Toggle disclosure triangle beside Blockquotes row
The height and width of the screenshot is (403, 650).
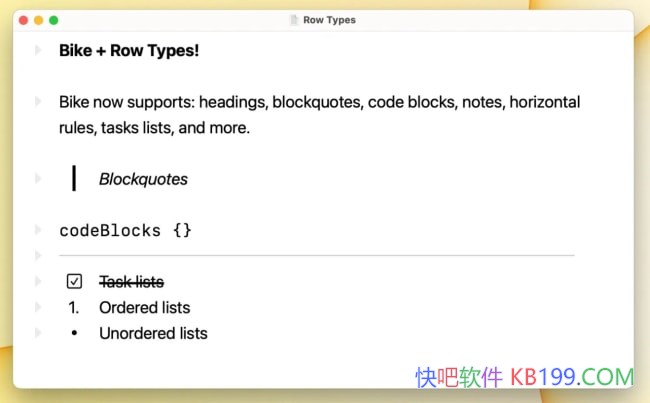coord(38,179)
